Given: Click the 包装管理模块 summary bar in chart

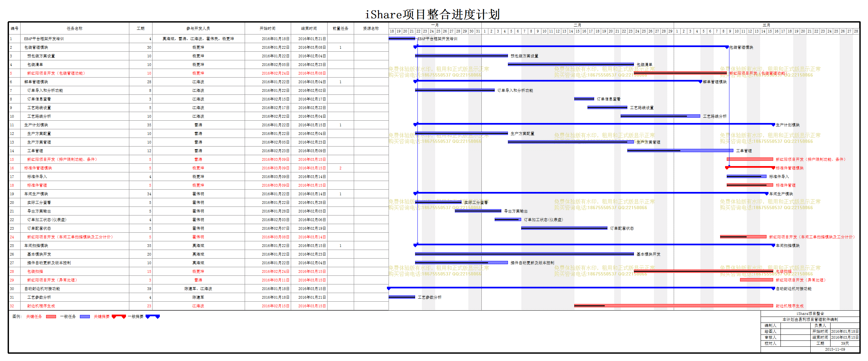Looking at the screenshot, I should (571, 47).
